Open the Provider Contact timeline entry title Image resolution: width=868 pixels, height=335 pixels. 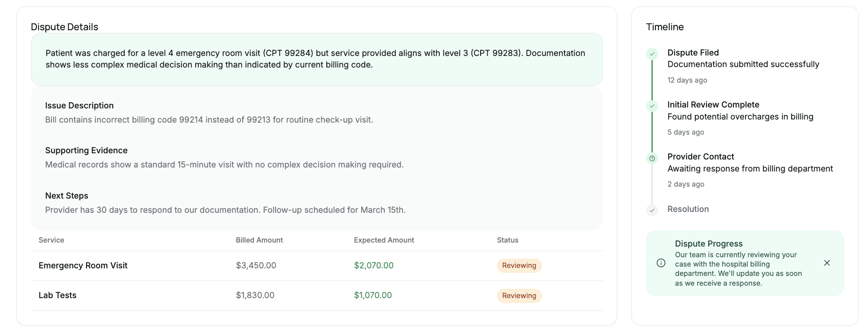click(701, 157)
